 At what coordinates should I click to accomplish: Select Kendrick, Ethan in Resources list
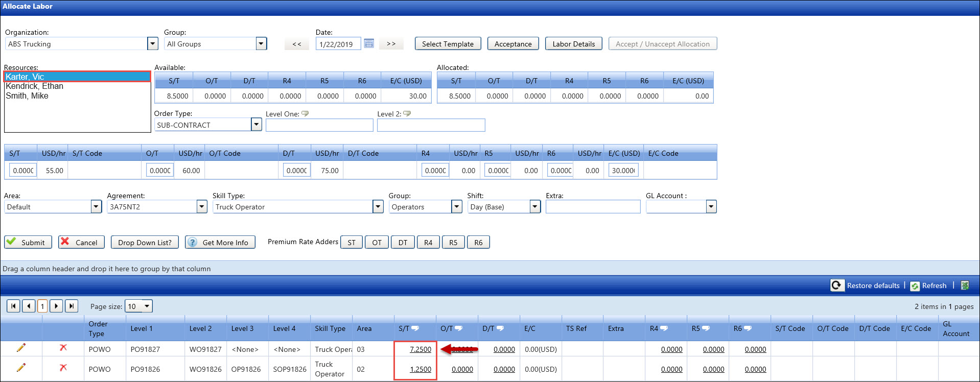(x=35, y=86)
